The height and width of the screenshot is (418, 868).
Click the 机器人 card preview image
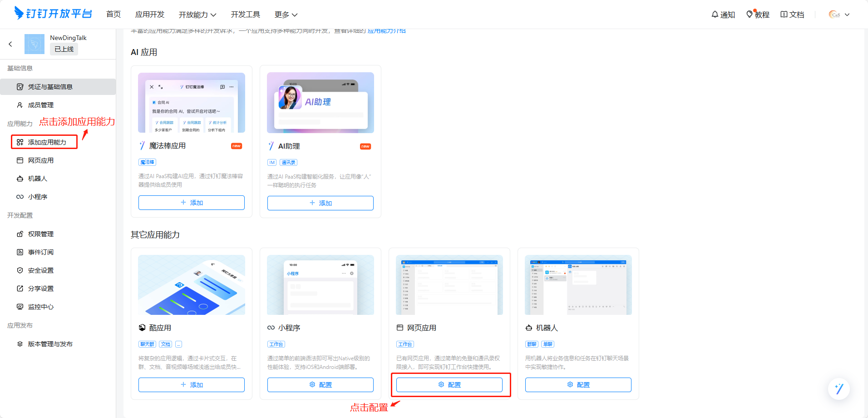click(578, 285)
